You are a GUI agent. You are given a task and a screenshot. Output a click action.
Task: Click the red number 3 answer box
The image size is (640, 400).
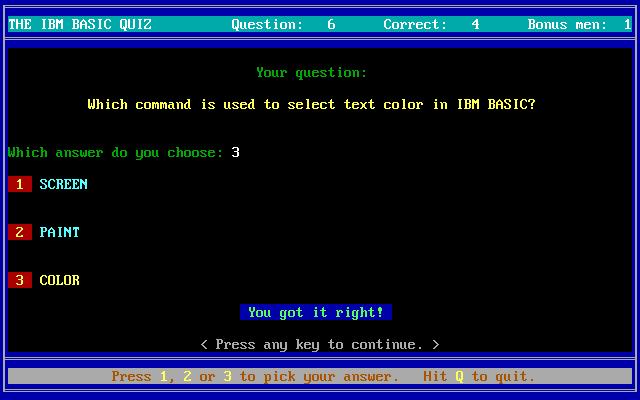point(20,280)
